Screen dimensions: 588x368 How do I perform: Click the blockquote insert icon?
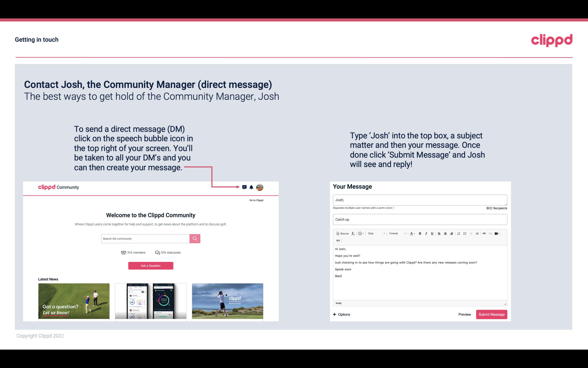coord(337,240)
